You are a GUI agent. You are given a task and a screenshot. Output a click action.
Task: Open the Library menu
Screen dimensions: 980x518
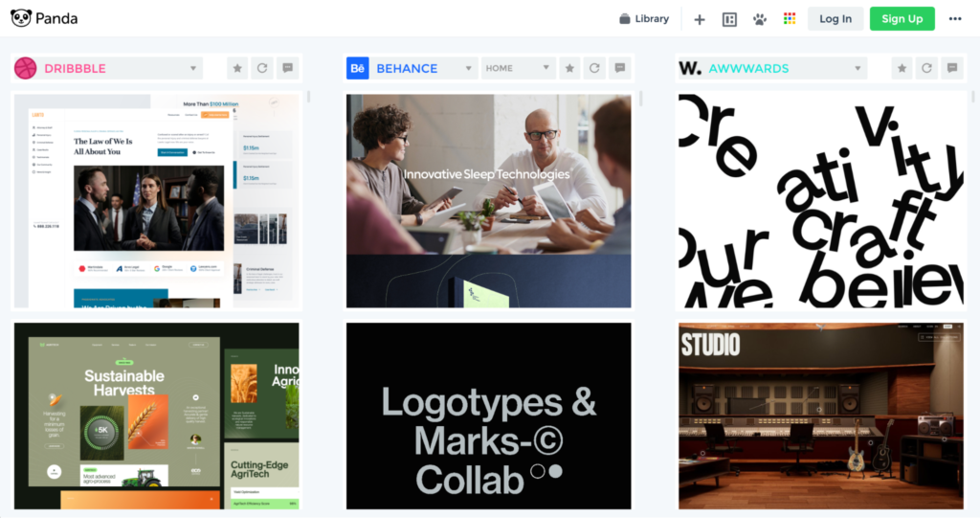tap(643, 19)
